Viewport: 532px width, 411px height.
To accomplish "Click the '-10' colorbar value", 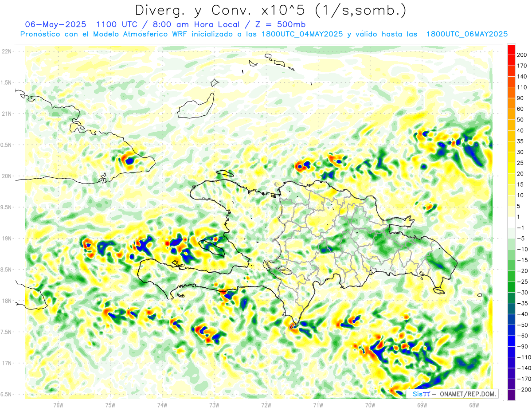I will pyautogui.click(x=524, y=249).
